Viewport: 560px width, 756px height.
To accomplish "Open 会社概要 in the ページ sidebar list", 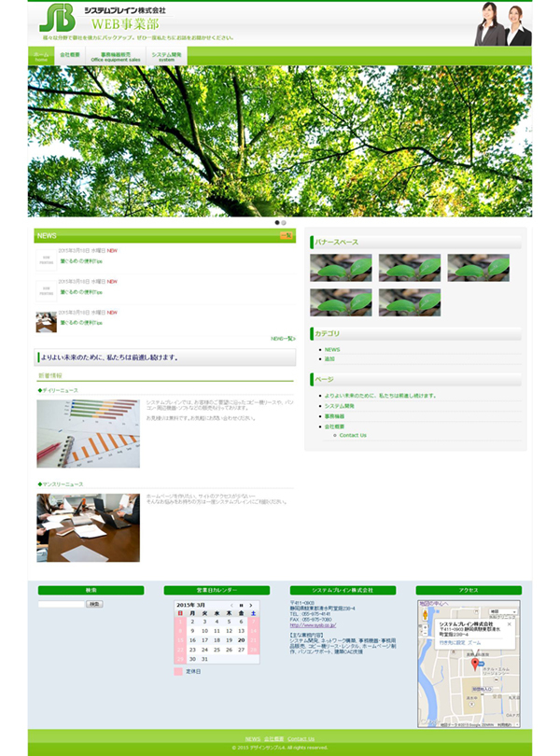I will [x=334, y=427].
